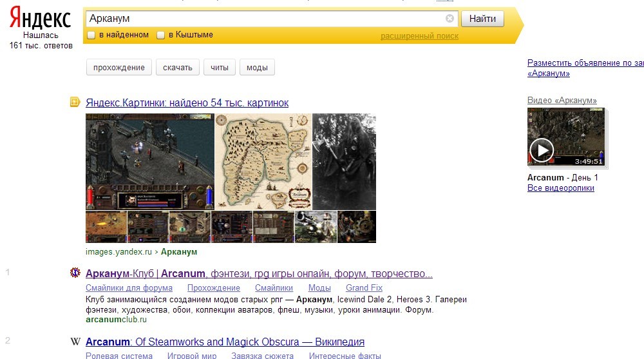This screenshot has height=359, width=644.
Task: Clear the search field with the X icon
Action: coord(450,19)
